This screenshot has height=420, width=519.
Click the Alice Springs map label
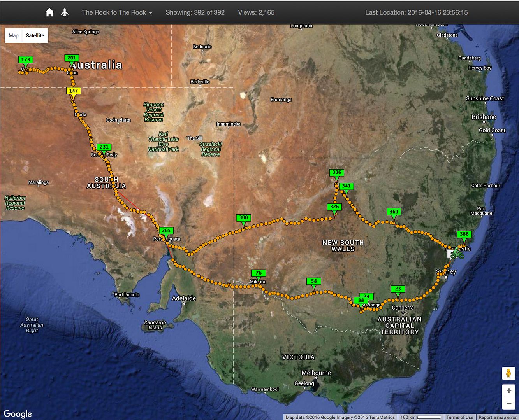point(86,32)
